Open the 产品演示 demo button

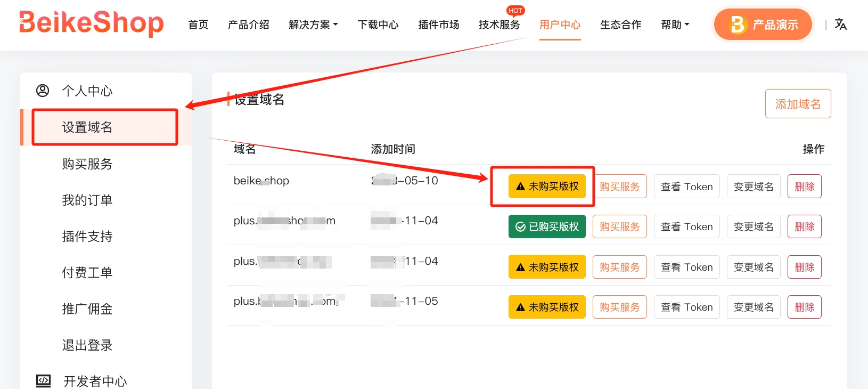(x=763, y=25)
